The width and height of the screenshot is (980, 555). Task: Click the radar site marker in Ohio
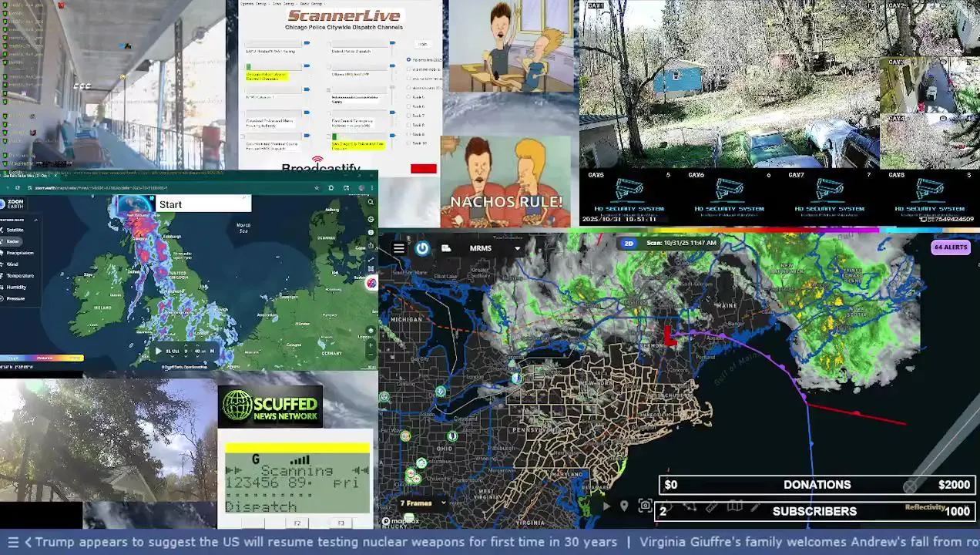(x=452, y=436)
